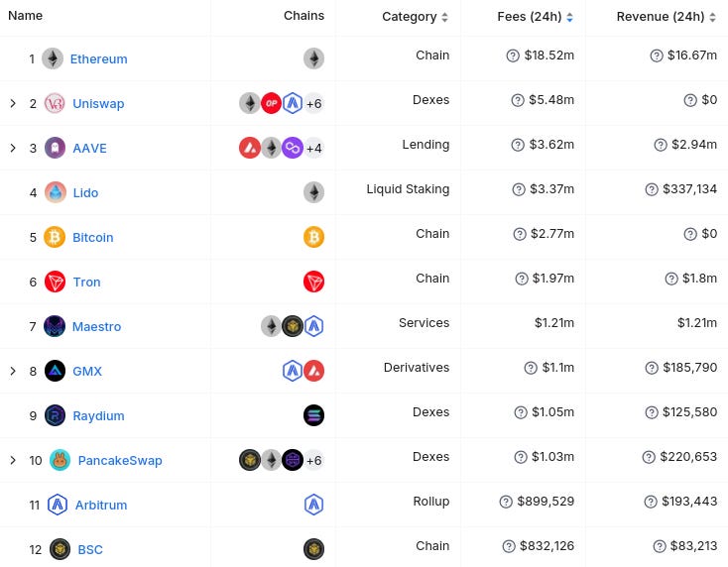Click the Tron chain icon in Chains column
This screenshot has width=728, height=567.
tap(313, 282)
